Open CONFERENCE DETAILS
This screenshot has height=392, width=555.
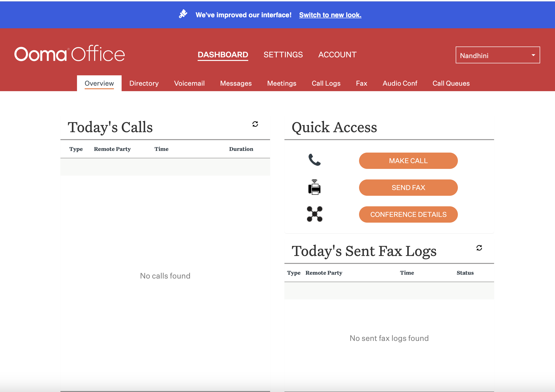(408, 214)
